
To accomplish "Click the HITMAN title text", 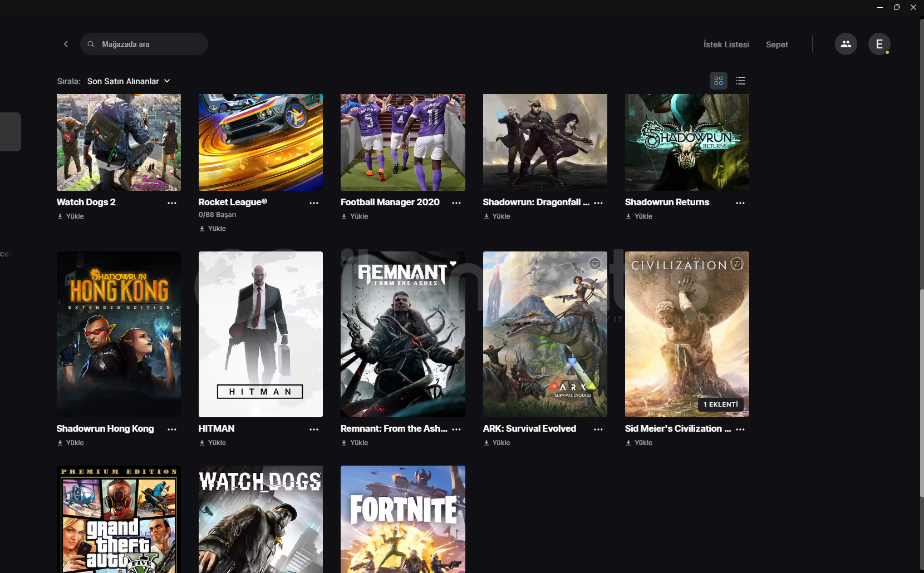I will click(216, 429).
